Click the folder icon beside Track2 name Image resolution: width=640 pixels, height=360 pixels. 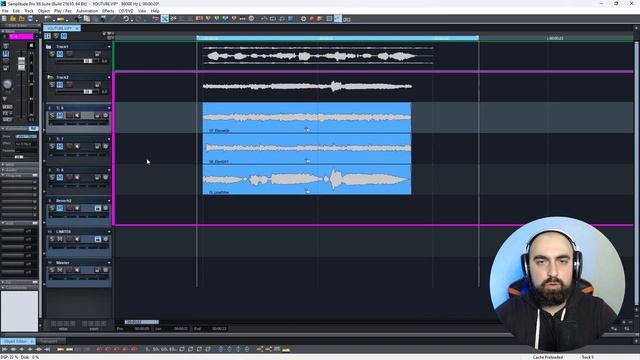50,77
